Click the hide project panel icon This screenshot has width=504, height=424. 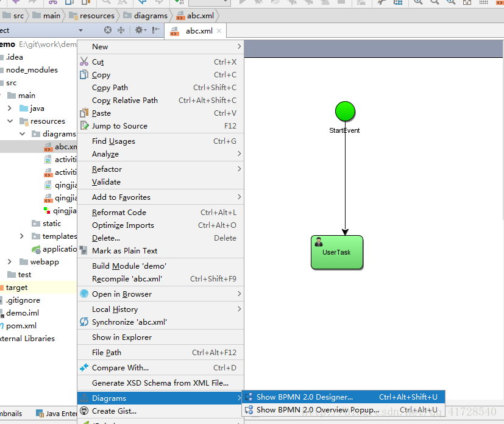tap(155, 30)
